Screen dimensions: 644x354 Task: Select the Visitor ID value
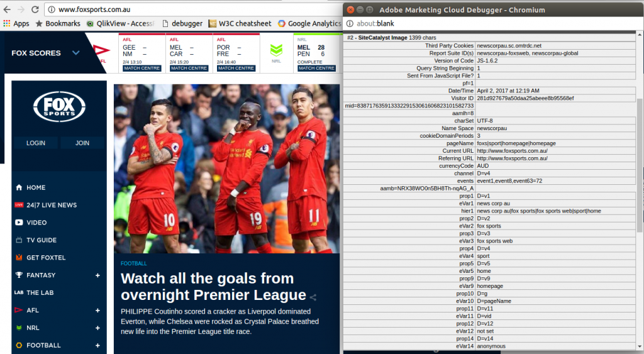tap(525, 98)
